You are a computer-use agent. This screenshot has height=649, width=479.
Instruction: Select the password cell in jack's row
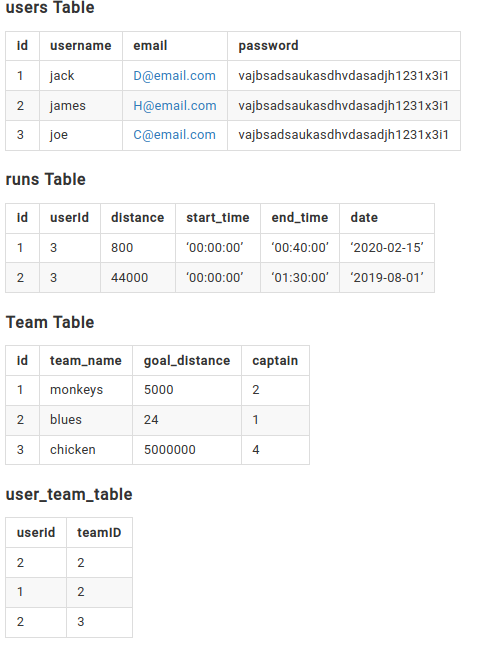344,76
